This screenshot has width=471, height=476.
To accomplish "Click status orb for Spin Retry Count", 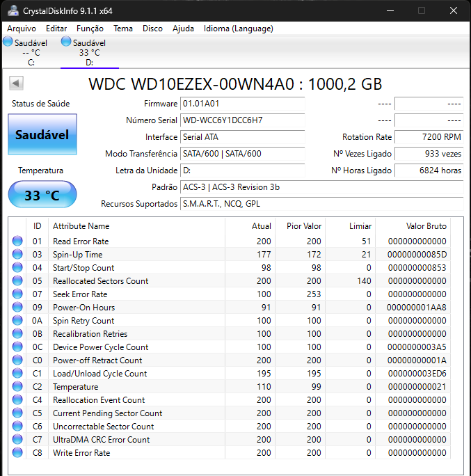I will [x=17, y=320].
